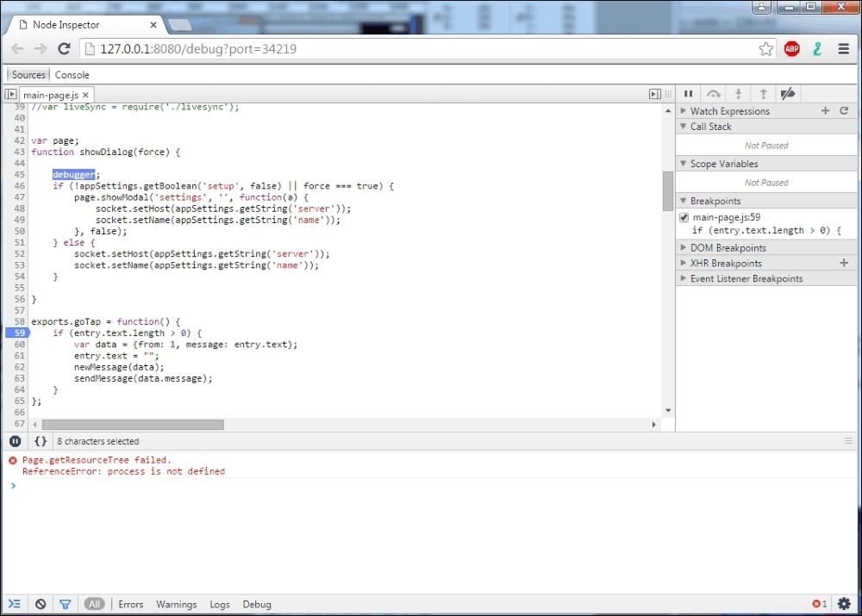Step over next function call

pos(714,93)
